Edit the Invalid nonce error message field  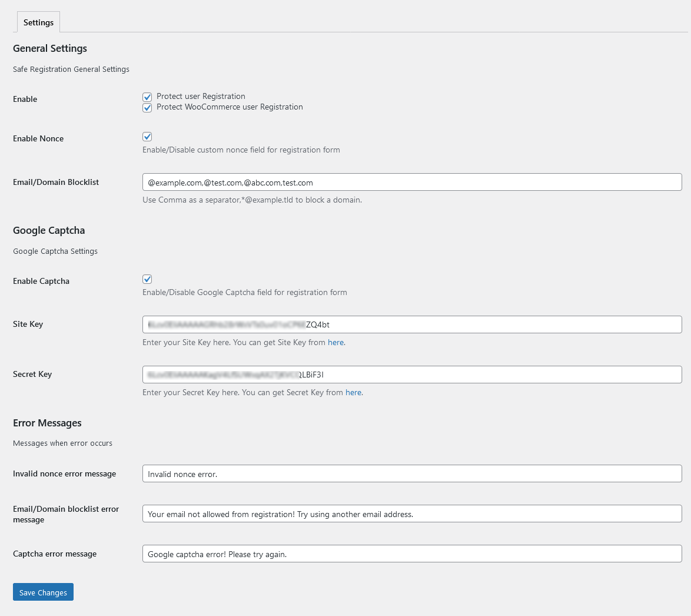[411, 473]
